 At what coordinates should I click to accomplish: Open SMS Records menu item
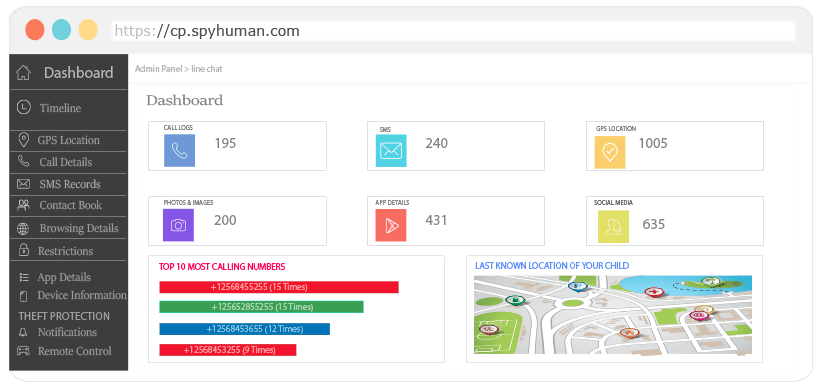point(68,184)
